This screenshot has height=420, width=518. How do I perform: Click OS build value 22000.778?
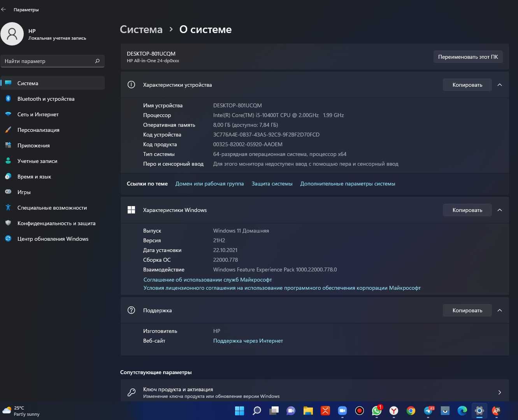click(x=225, y=260)
